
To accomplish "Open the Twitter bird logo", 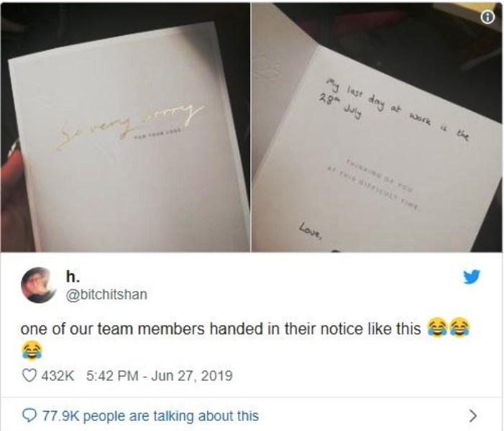I will click(471, 277).
